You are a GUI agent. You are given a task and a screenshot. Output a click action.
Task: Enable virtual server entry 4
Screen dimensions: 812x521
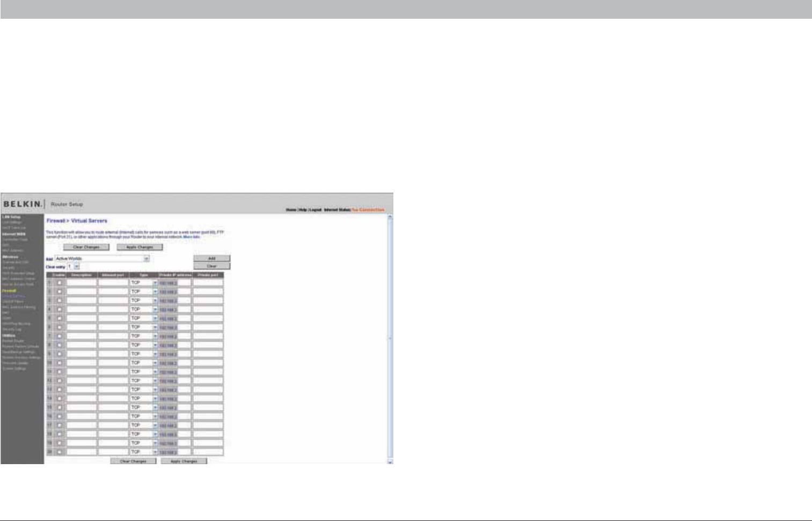click(x=59, y=310)
